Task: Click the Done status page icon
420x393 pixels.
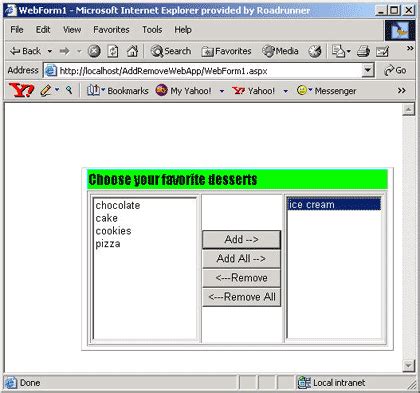Action: [x=11, y=383]
